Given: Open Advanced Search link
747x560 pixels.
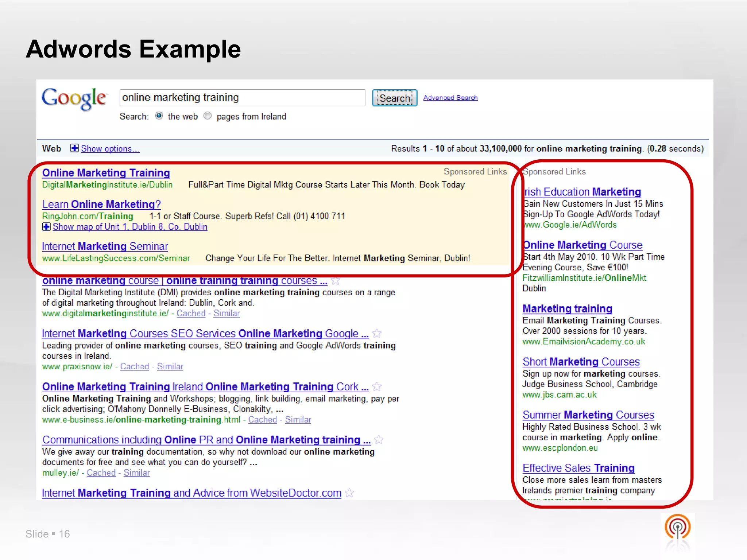Looking at the screenshot, I should click(450, 98).
